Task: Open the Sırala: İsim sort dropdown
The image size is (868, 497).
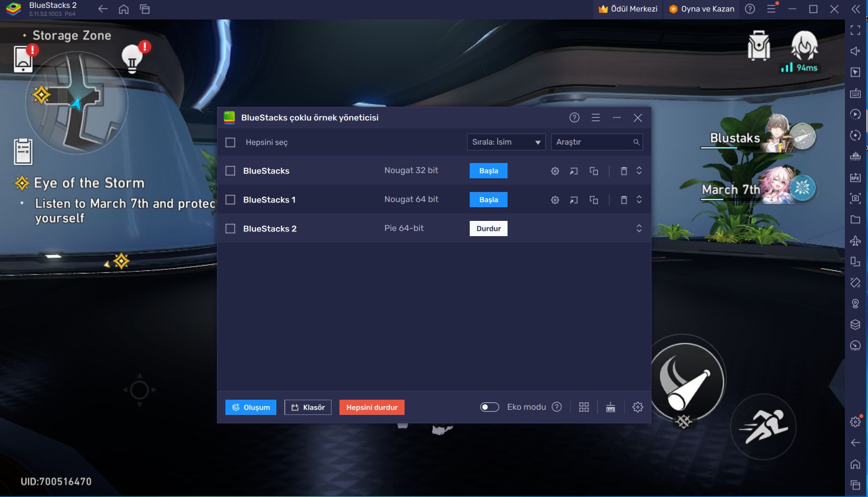Action: [506, 142]
